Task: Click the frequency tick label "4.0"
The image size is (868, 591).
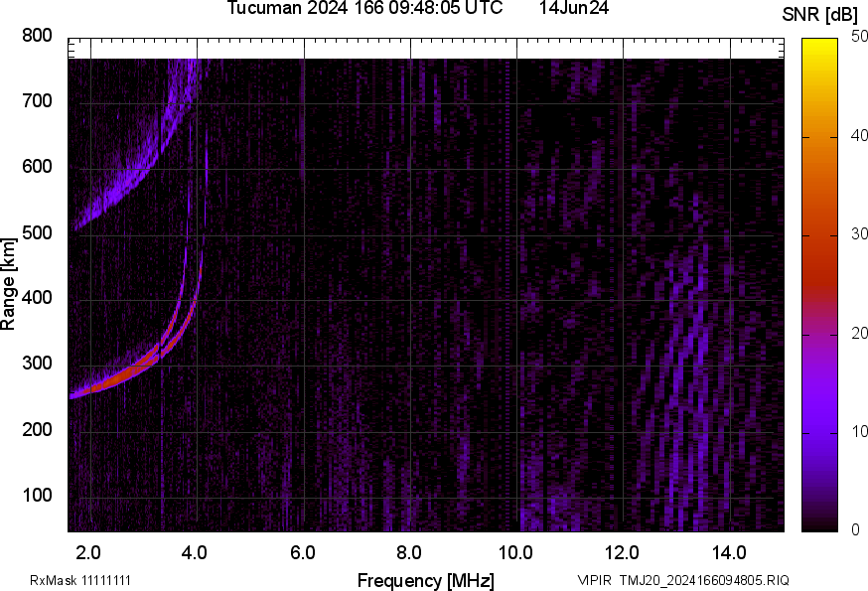Action: pyautogui.click(x=195, y=552)
